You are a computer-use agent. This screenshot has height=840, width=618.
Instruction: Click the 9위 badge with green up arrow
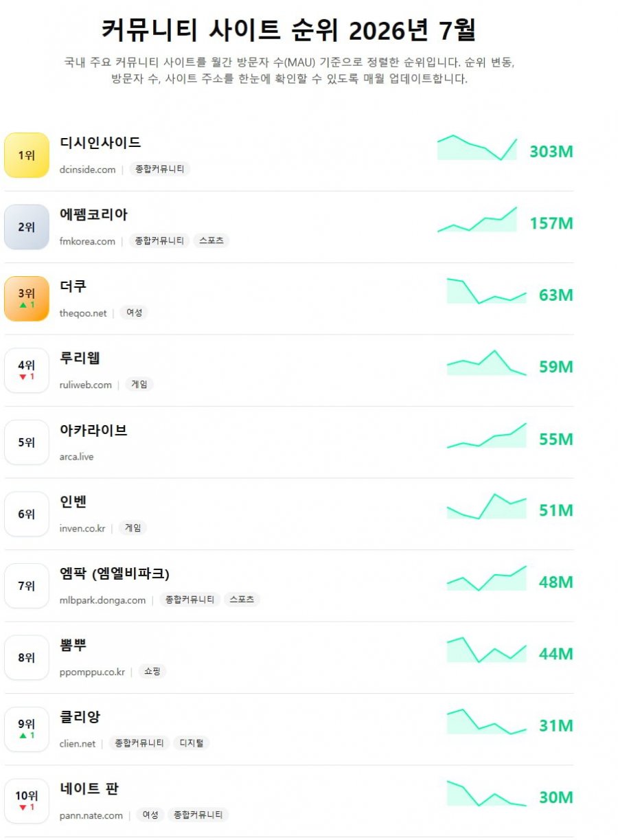(x=27, y=729)
